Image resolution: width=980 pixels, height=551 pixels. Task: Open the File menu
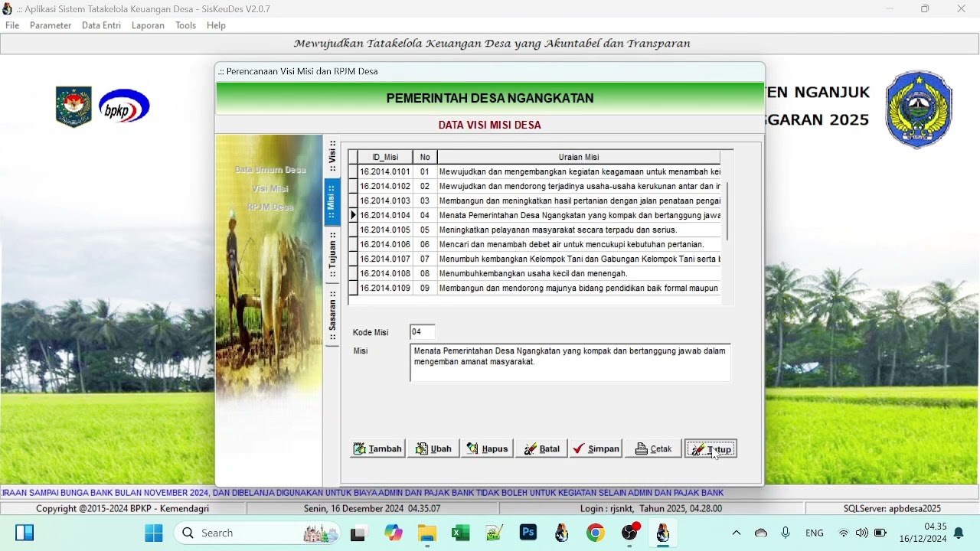pos(12,25)
